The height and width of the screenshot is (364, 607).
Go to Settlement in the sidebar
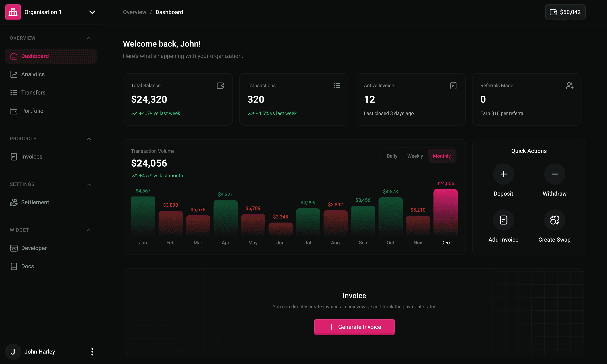(35, 202)
